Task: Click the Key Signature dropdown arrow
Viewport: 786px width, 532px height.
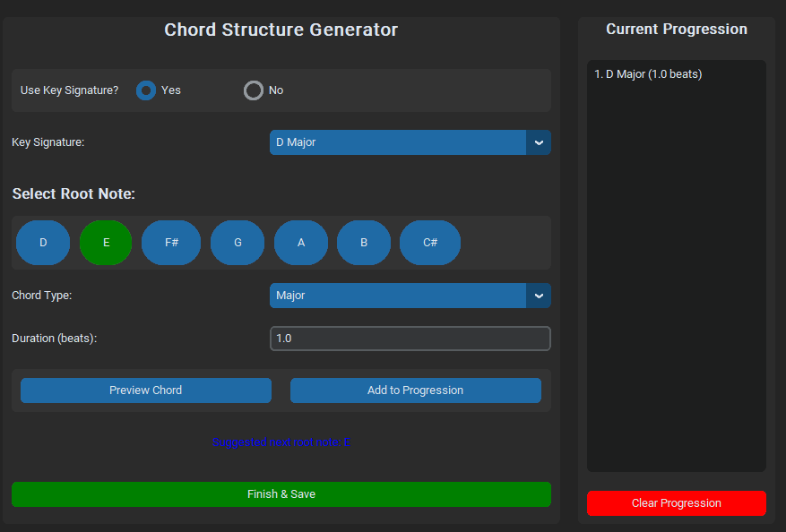Action: click(x=539, y=142)
